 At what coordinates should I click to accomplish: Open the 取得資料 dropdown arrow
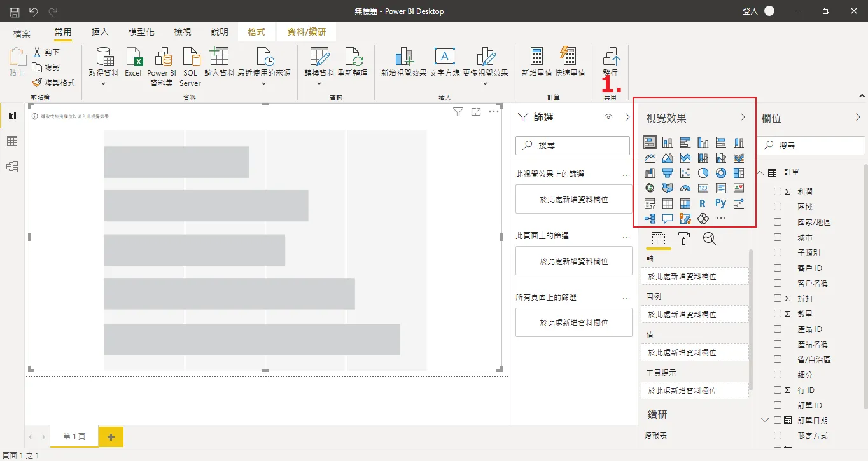104,83
